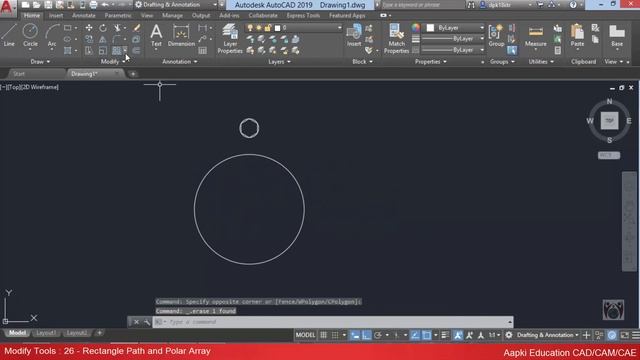Screen dimensions: 640x360
Task: Click the Base view icon
Action: tap(617, 35)
